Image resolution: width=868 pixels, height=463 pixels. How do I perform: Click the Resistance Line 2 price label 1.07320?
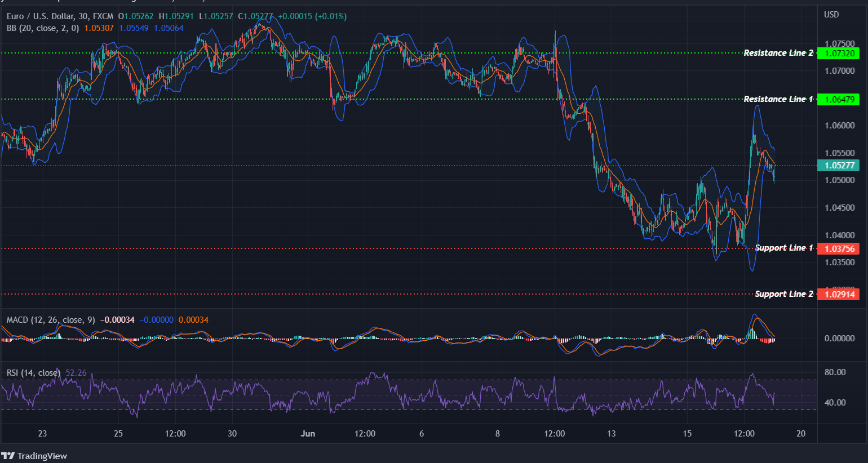tap(839, 54)
